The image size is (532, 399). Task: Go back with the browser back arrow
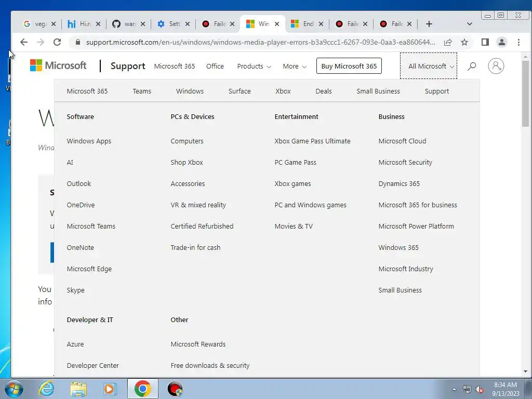(x=24, y=42)
